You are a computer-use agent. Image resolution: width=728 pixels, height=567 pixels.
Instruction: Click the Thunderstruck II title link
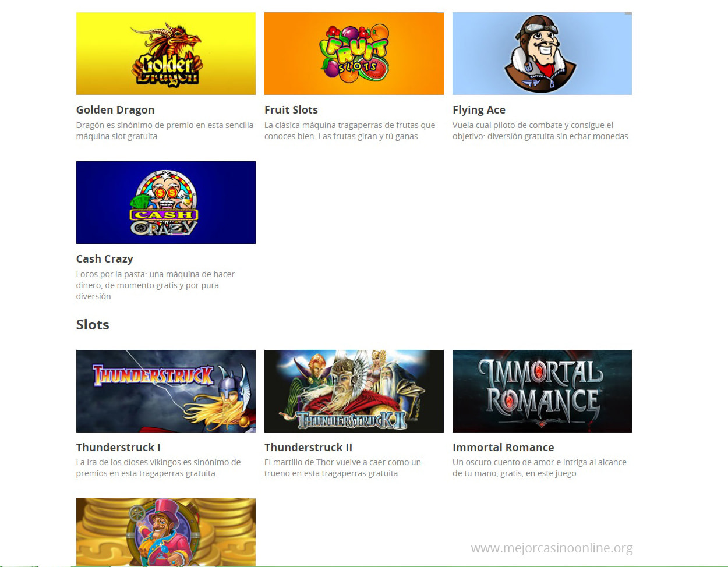coord(308,448)
